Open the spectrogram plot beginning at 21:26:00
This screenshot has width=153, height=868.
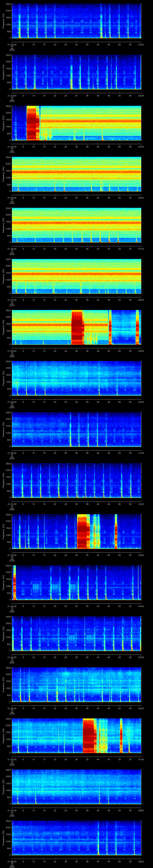76,225
